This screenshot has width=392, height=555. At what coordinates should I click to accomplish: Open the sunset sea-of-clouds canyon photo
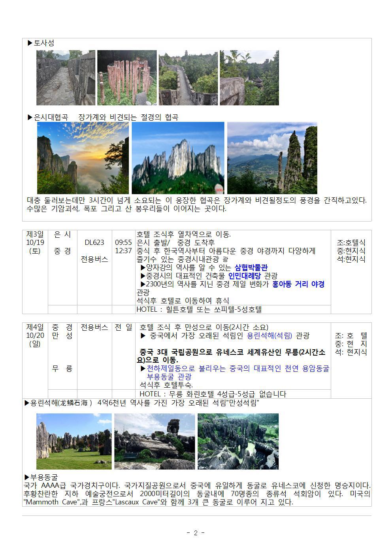click(83, 158)
